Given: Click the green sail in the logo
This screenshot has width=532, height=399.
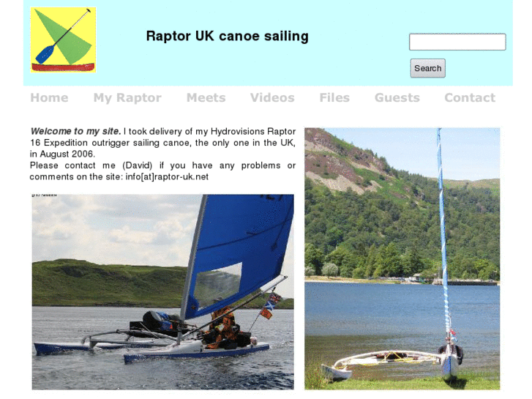Looking at the screenshot, I should [64, 36].
